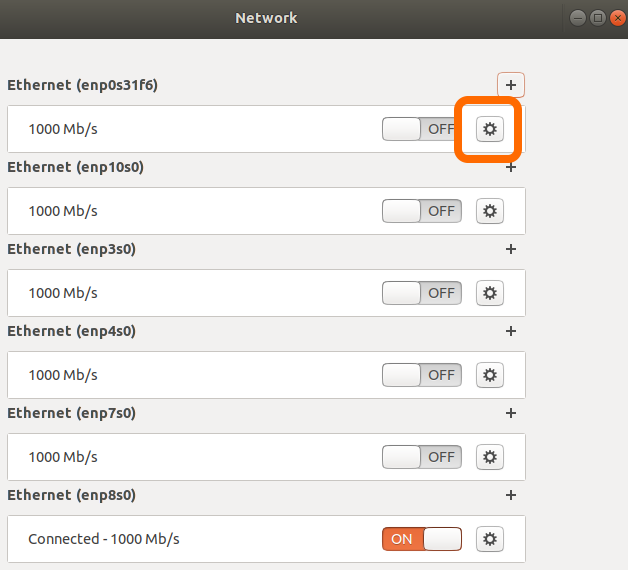
Task: Open settings gear for enp0s31f6 Ethernet
Action: (x=489, y=129)
